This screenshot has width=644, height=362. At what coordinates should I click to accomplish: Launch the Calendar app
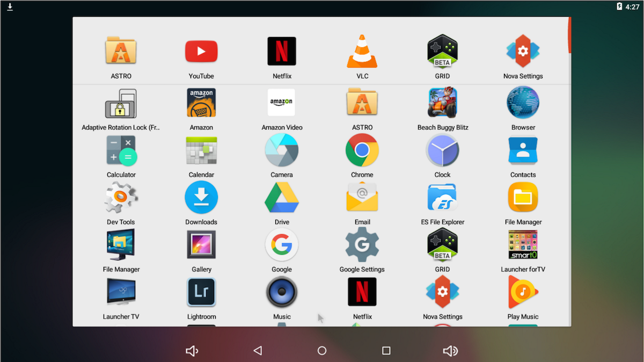point(201,150)
